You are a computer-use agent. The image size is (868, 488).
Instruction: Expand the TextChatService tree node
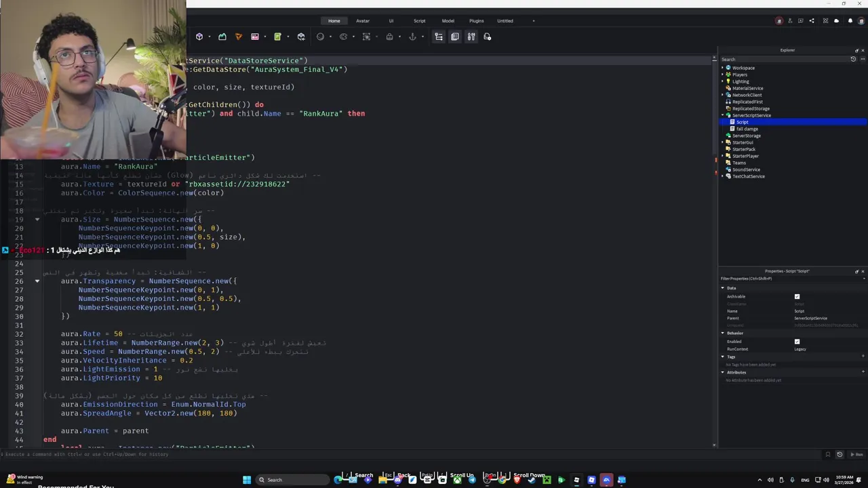click(x=723, y=176)
